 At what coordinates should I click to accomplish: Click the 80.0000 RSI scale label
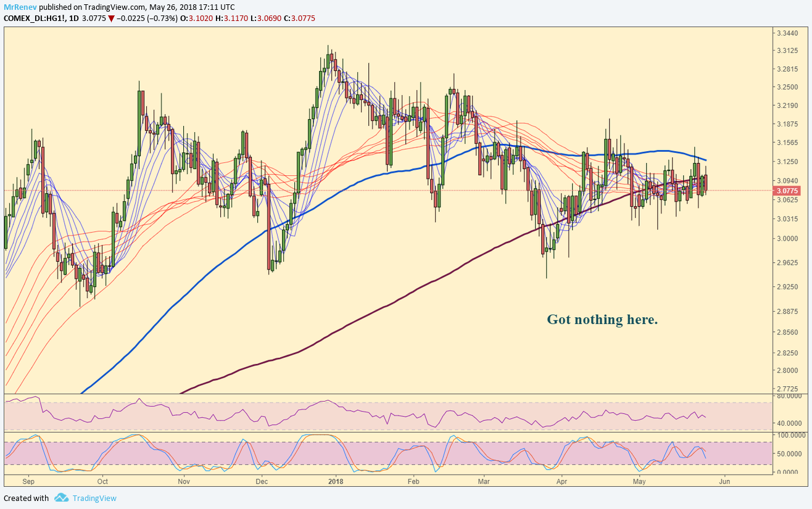pyautogui.click(x=790, y=397)
